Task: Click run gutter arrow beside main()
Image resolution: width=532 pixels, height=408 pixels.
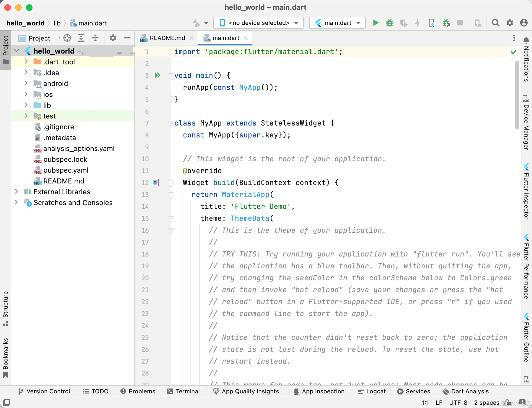Action: tap(157, 75)
